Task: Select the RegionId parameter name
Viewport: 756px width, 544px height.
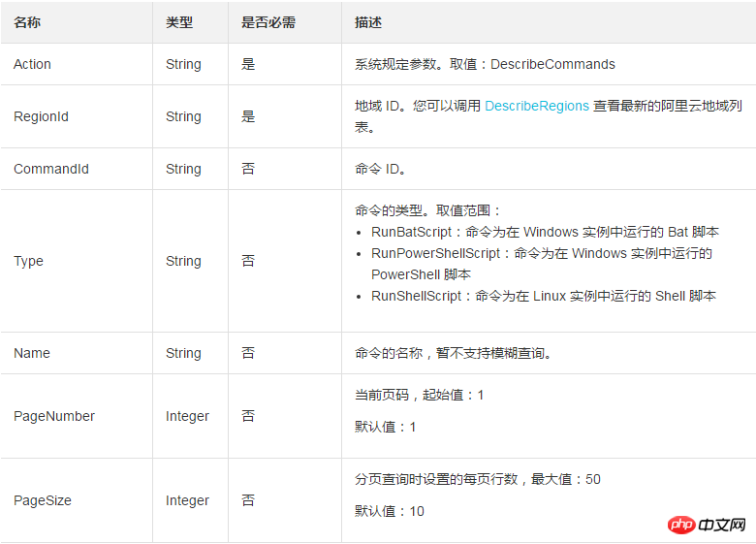Action: coord(41,116)
